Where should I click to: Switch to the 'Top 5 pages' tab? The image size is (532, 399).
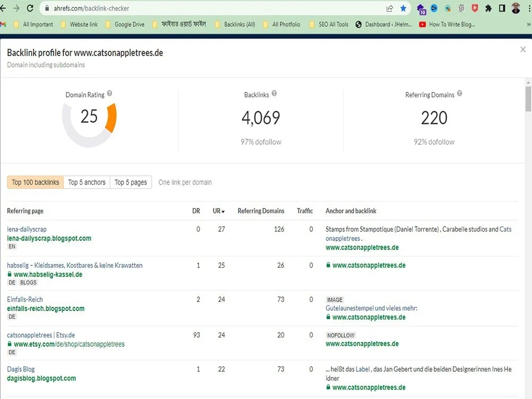click(131, 182)
